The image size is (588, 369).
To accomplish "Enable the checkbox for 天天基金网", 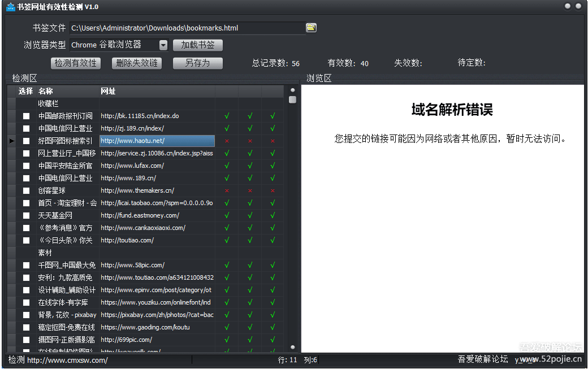I will (26, 215).
